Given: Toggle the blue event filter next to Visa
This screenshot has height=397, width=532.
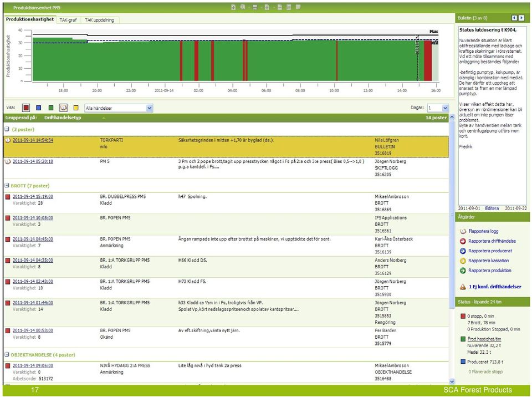Looking at the screenshot, I should pyautogui.click(x=39, y=108).
